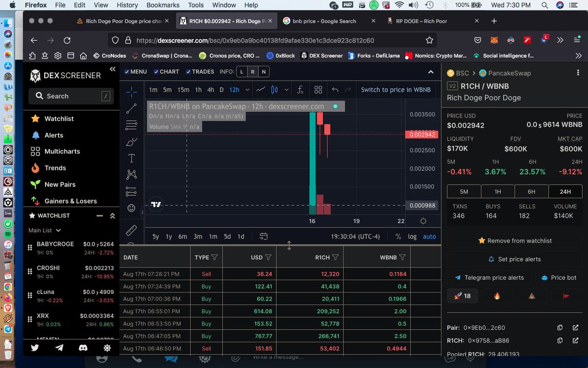Toggle percent scale on the chart
Image resolution: width=588 pixels, height=368 pixels.
coord(398,237)
